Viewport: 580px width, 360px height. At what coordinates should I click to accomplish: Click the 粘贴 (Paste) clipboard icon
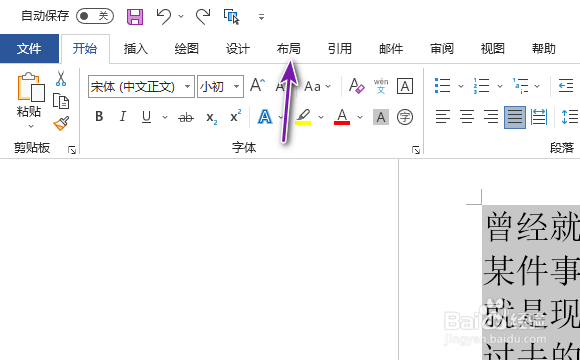31,87
